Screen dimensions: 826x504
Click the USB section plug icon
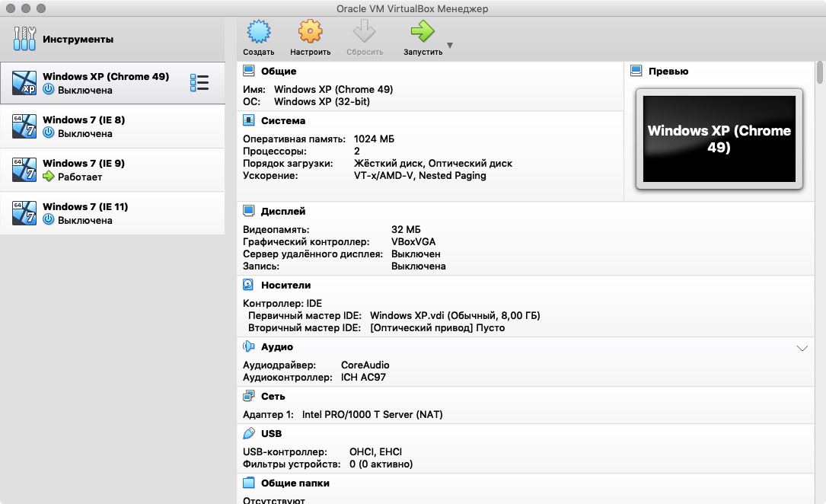click(x=249, y=433)
